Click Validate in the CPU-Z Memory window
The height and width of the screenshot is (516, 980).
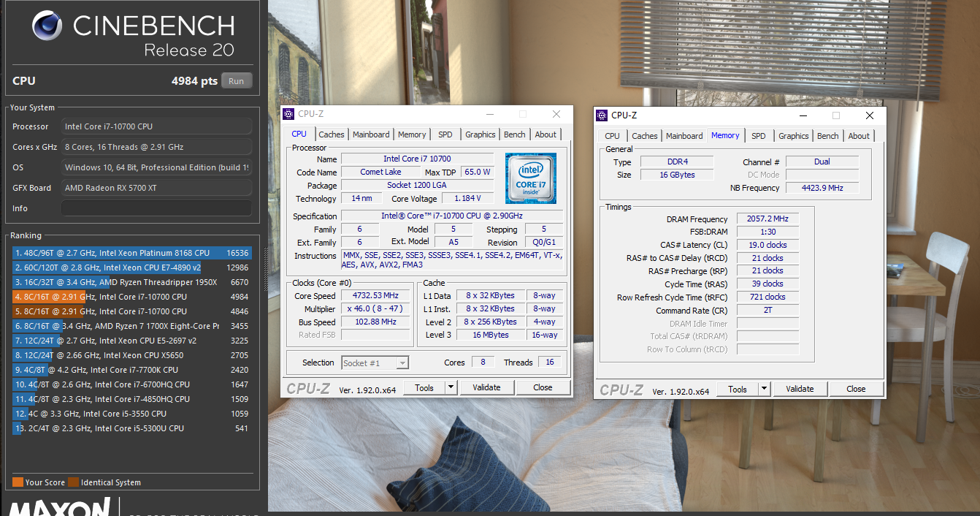[800, 389]
